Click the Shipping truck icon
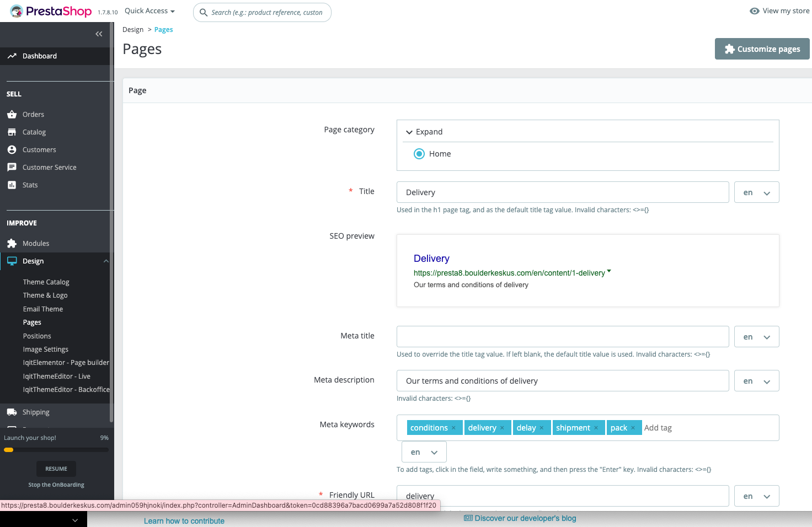 coord(12,412)
